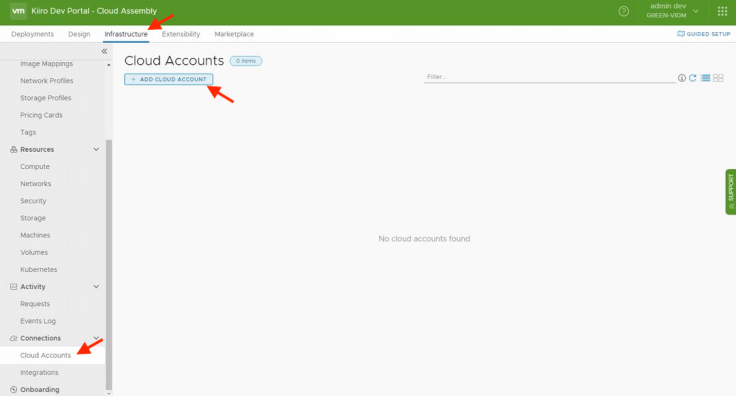Open the Extensibility tab
This screenshot has width=736, height=396.
click(181, 34)
